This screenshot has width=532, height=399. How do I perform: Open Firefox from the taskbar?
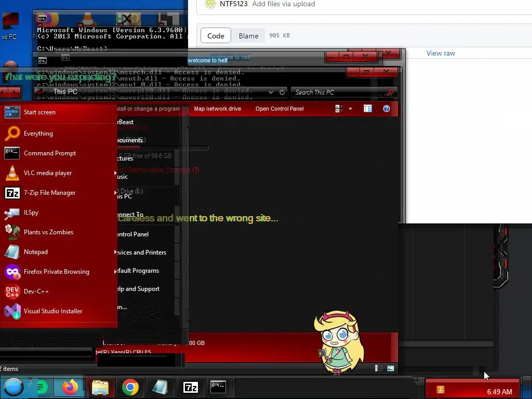coord(70,387)
